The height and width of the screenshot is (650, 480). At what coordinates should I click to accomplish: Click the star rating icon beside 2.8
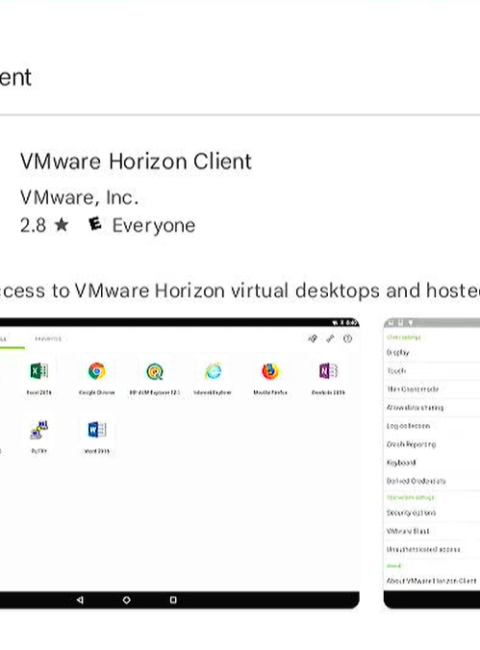(61, 225)
